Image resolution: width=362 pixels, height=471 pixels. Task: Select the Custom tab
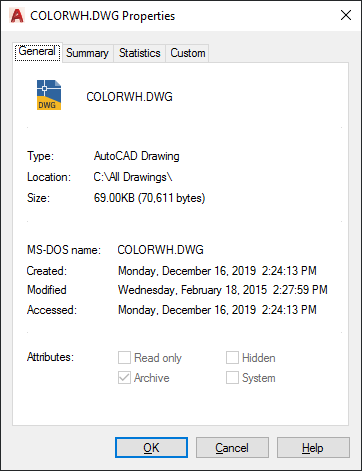tap(188, 53)
